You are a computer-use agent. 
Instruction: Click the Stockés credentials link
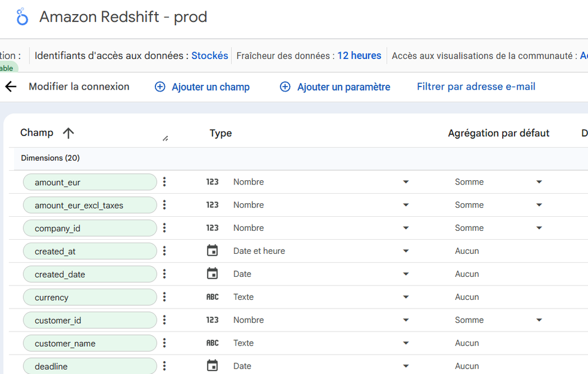point(210,56)
